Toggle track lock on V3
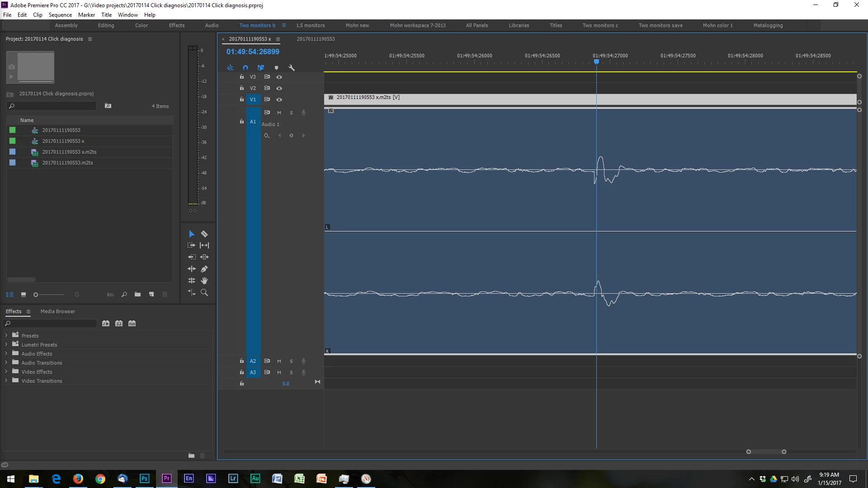 click(242, 77)
